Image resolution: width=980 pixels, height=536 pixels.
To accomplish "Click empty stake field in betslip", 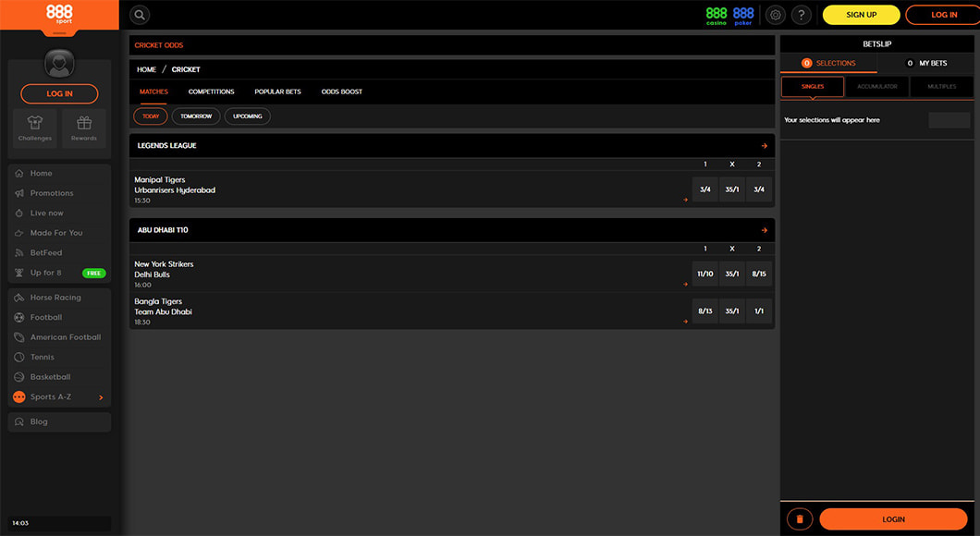I will [949, 120].
